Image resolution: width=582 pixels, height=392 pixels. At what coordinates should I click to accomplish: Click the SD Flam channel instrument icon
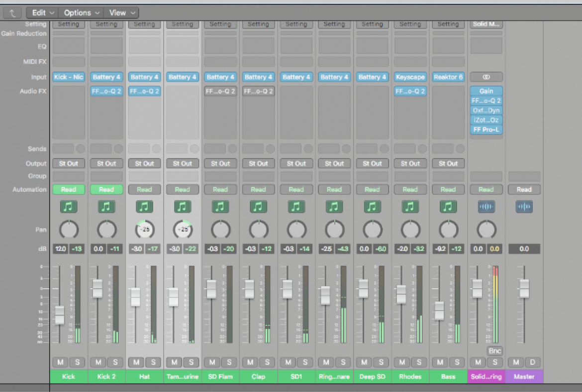click(x=220, y=207)
